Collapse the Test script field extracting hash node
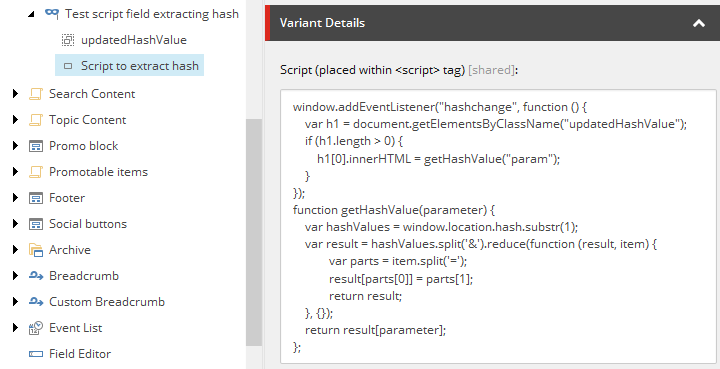Screen dimensions: 720x369 coord(31,14)
